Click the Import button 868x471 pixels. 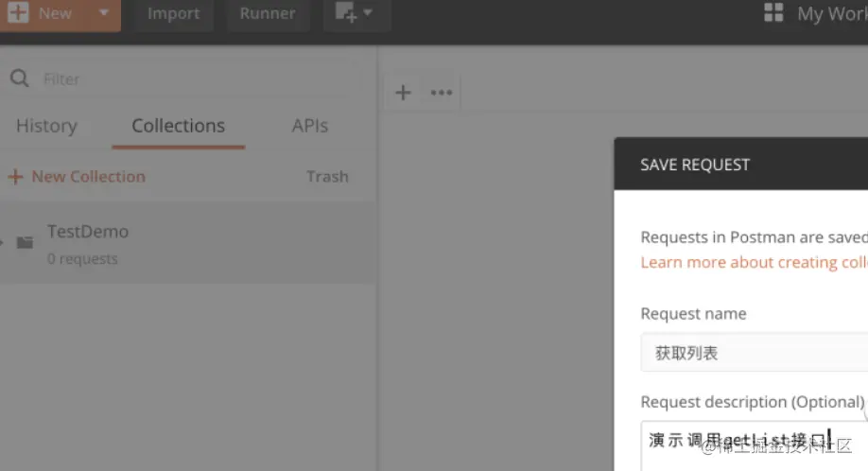tap(173, 13)
